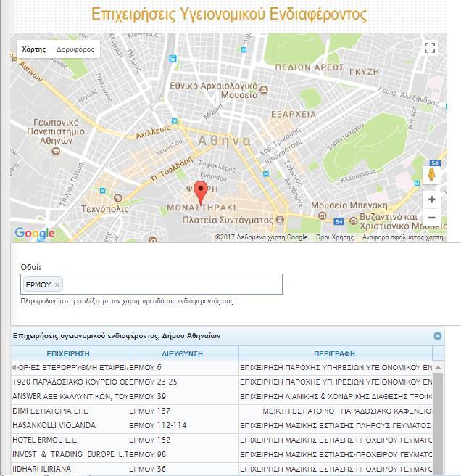Click the table vertical scrollbar thumb
This screenshot has height=476, width=461.
click(x=438, y=424)
